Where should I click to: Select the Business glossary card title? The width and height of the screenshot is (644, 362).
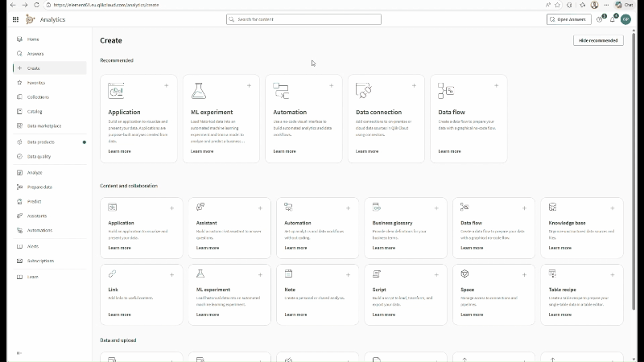[392, 223]
